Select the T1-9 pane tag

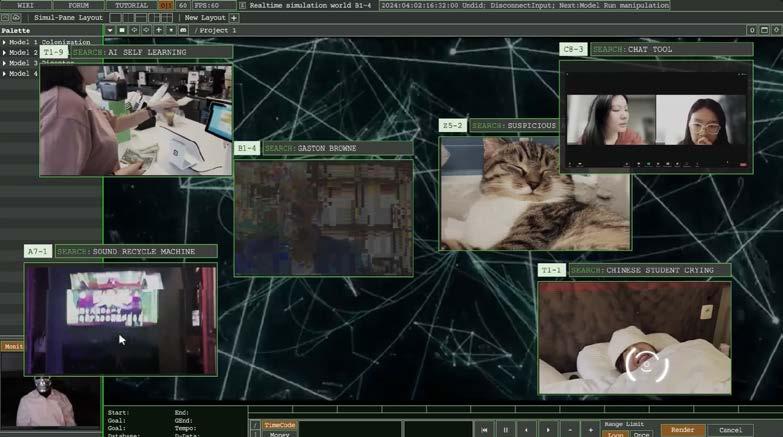click(x=54, y=52)
